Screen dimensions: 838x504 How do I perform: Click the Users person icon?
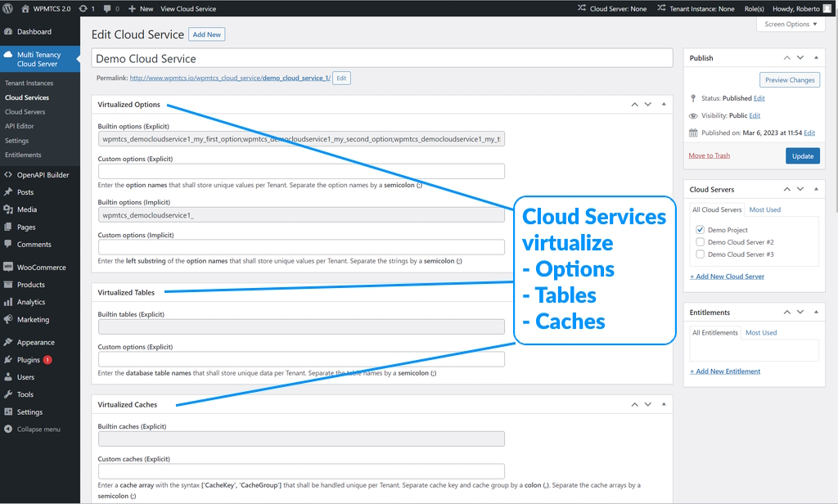(x=8, y=377)
